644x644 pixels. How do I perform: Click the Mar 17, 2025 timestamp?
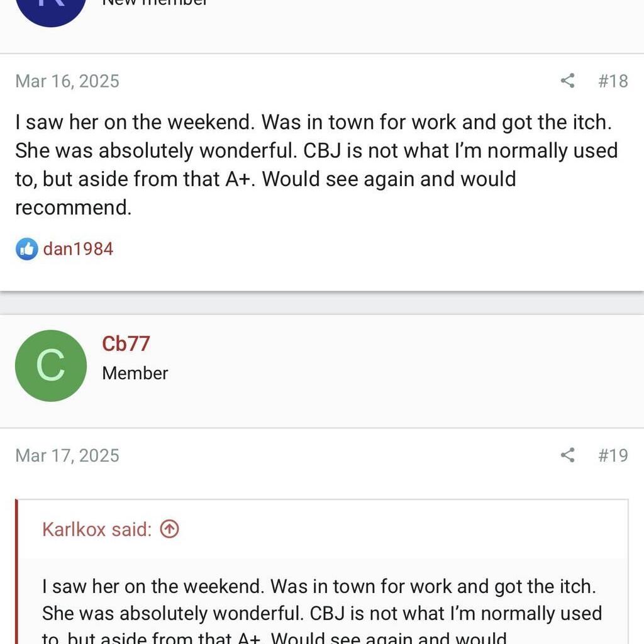pyautogui.click(x=67, y=455)
